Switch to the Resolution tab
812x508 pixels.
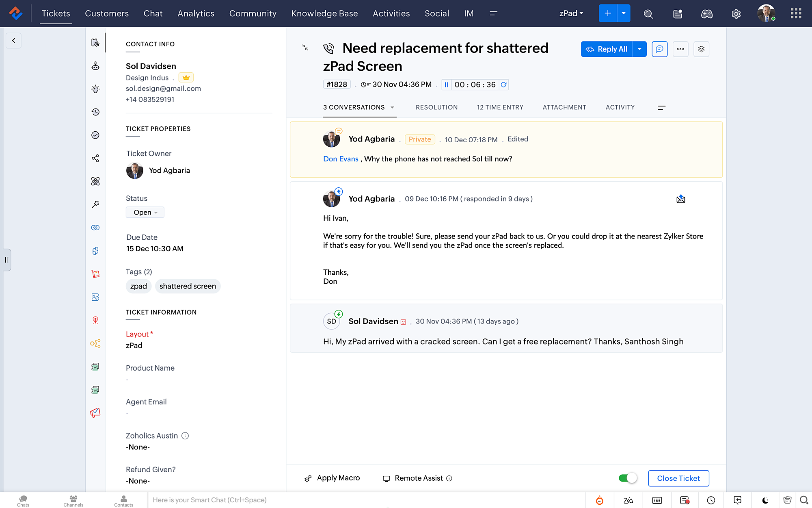coord(436,107)
